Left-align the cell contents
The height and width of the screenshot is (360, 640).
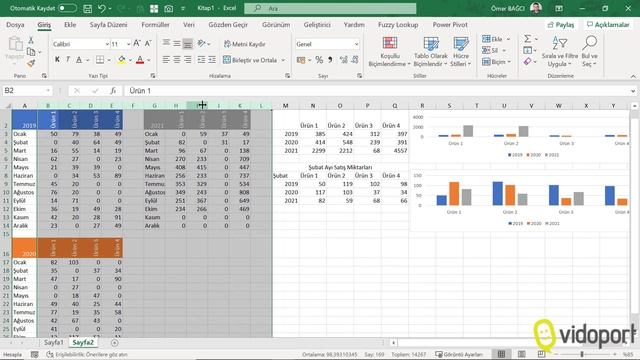click(166, 60)
